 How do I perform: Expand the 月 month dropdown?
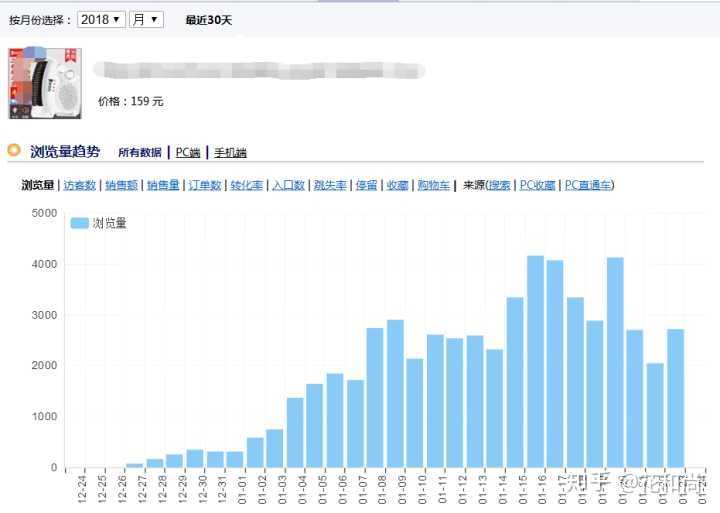point(146,20)
